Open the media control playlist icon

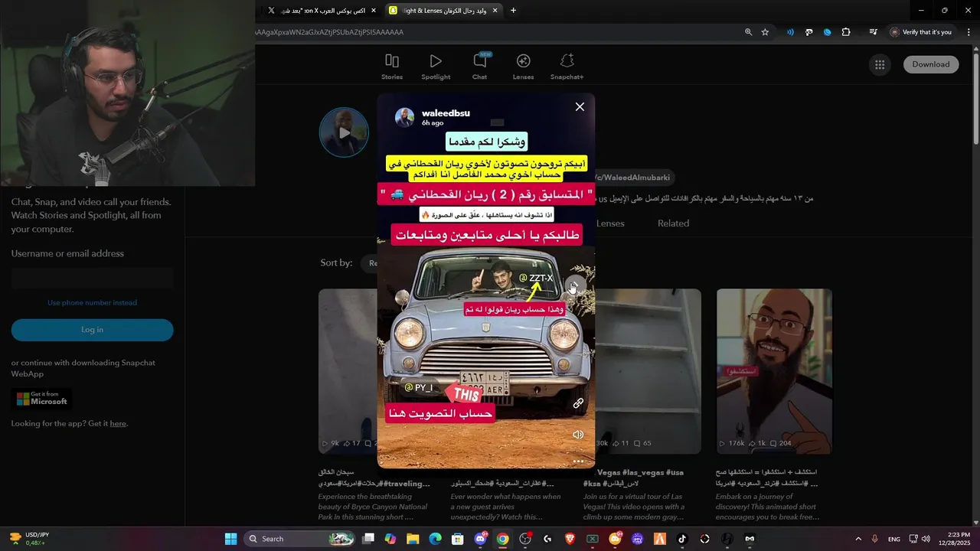pos(873,32)
